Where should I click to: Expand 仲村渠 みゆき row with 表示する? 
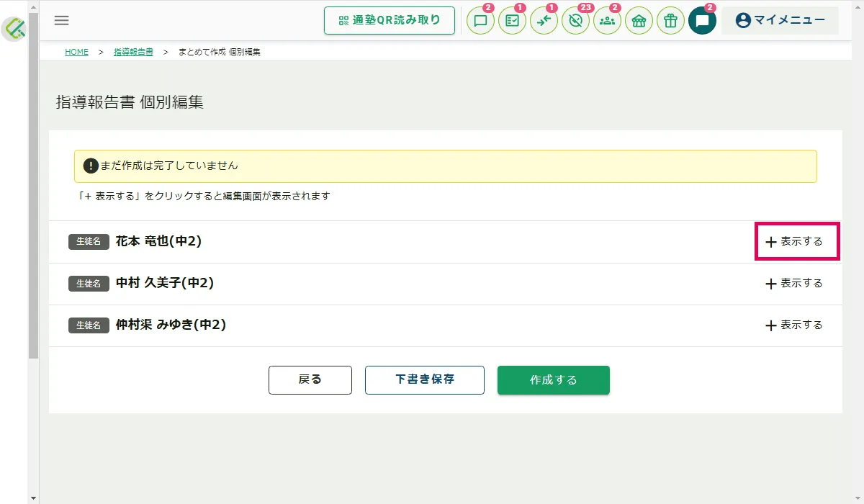click(x=793, y=325)
